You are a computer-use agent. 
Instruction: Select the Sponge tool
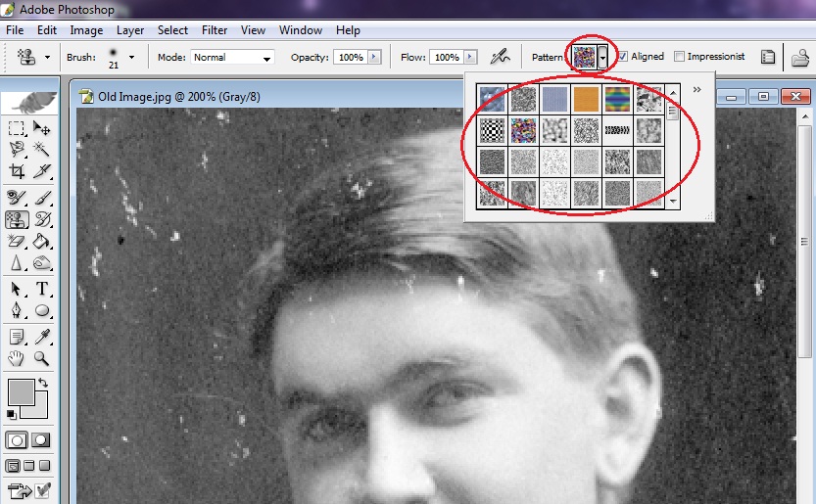[x=41, y=263]
